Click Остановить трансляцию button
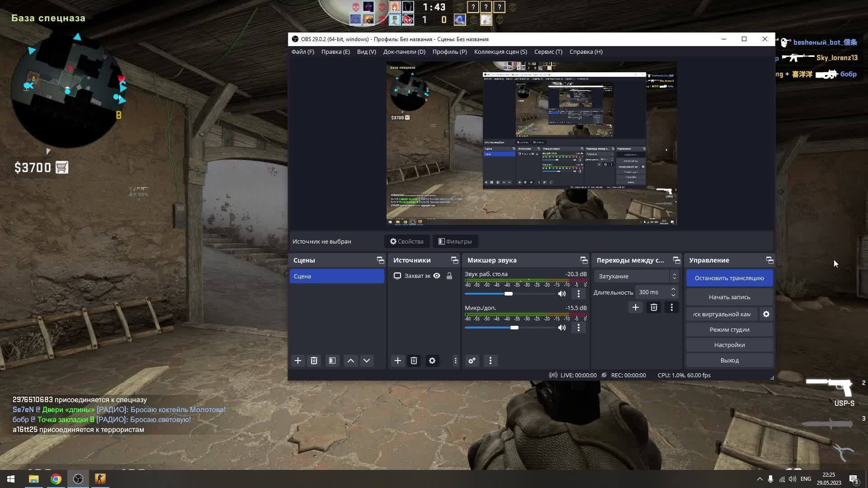 (729, 278)
